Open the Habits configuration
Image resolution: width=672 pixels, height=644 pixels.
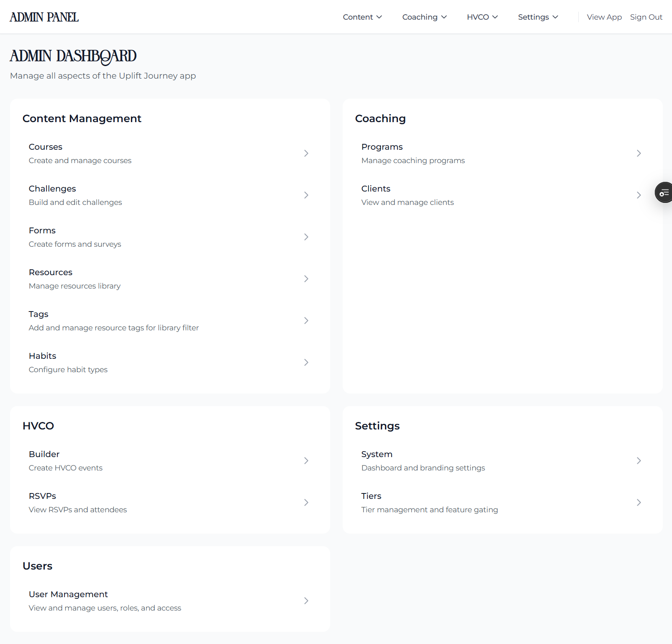tap(170, 363)
